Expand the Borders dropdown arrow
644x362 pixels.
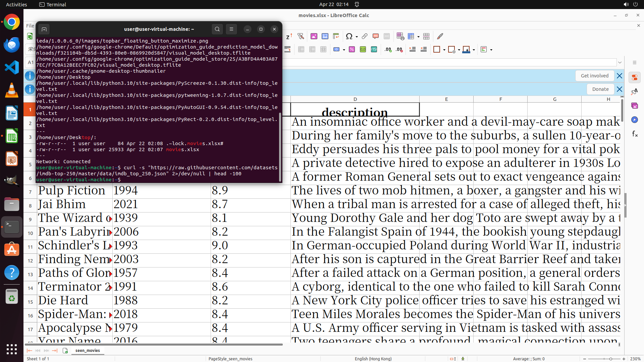pos(444,50)
